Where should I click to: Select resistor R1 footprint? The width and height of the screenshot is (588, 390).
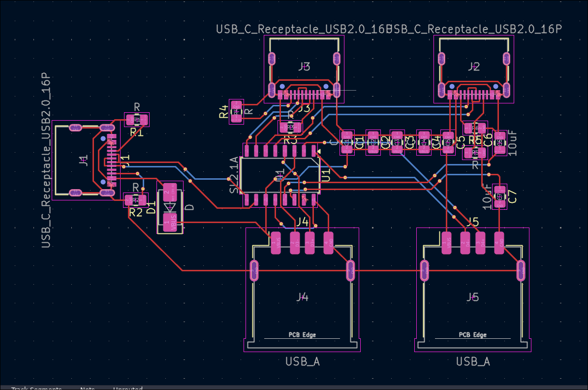[x=136, y=119]
